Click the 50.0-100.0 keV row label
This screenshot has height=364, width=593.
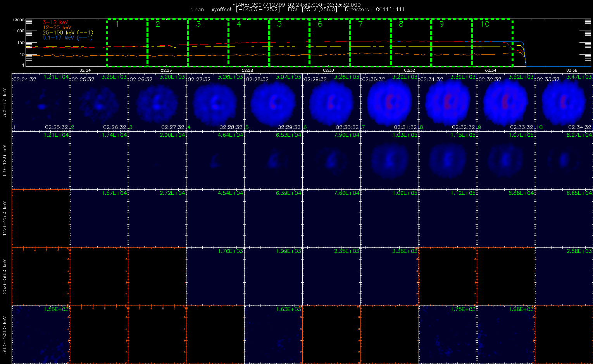click(5, 335)
